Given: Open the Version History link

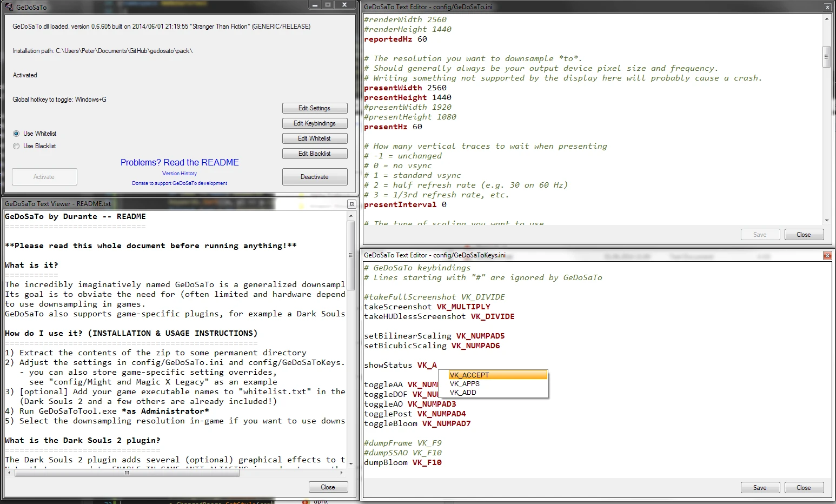Looking at the screenshot, I should click(x=180, y=174).
